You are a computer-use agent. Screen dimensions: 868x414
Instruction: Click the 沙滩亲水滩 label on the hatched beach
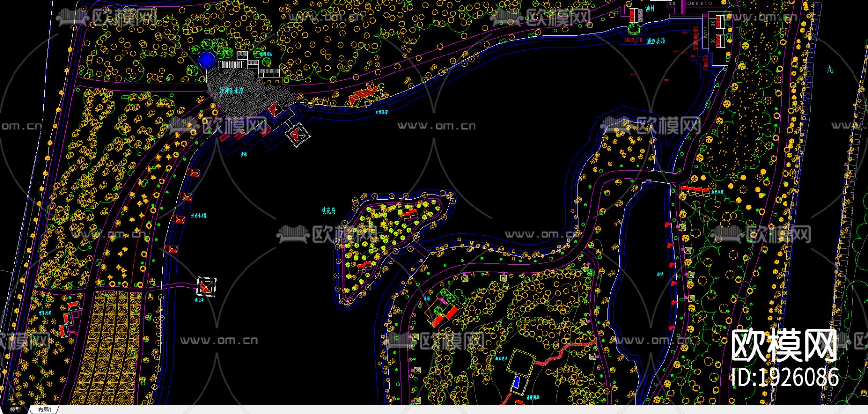(x=231, y=91)
